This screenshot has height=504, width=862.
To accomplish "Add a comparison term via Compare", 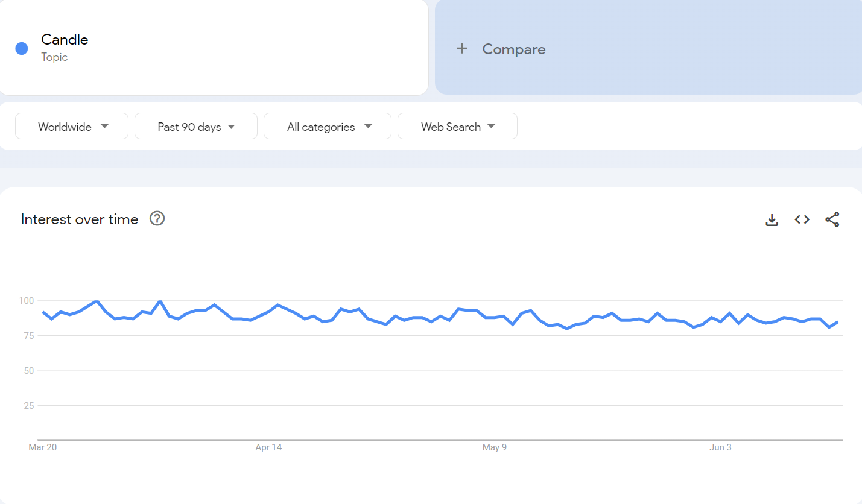I will [x=514, y=49].
